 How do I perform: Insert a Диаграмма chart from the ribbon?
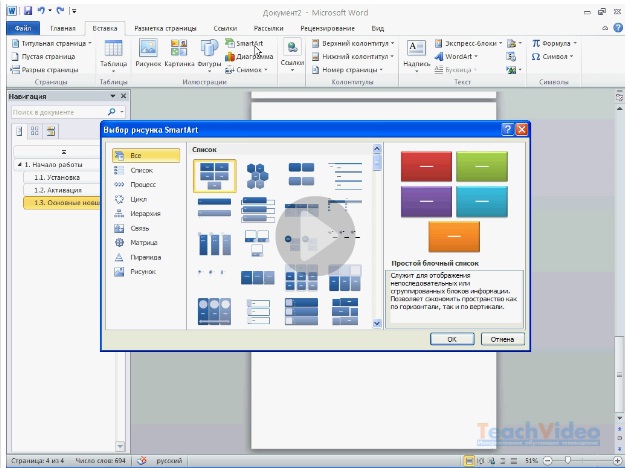click(x=249, y=57)
